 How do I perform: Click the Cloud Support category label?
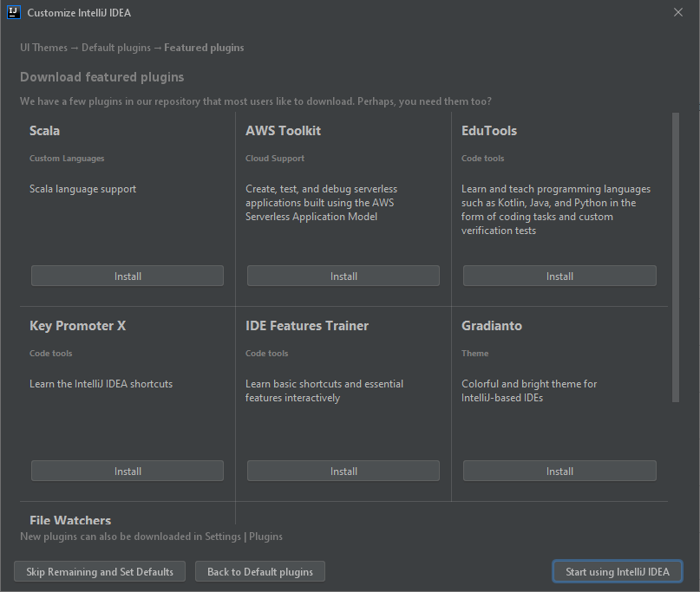click(x=275, y=159)
